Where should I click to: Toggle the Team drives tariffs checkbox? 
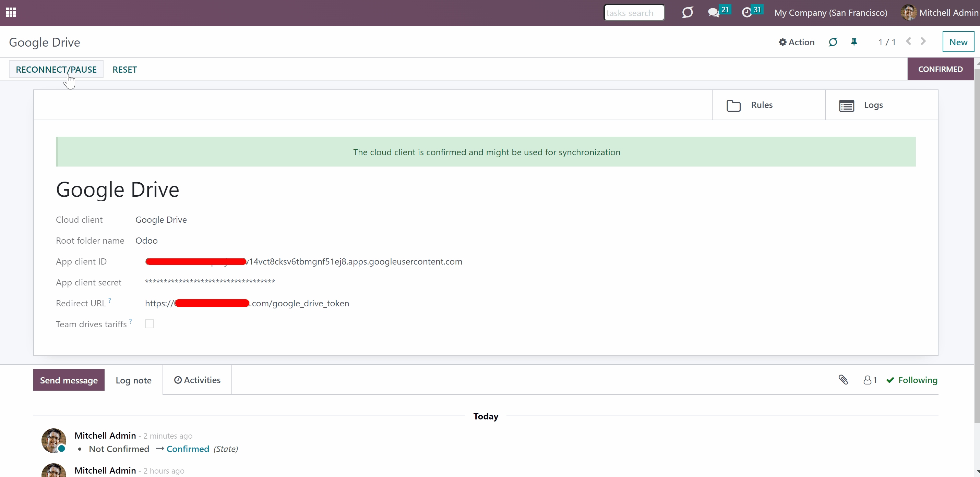click(x=150, y=324)
